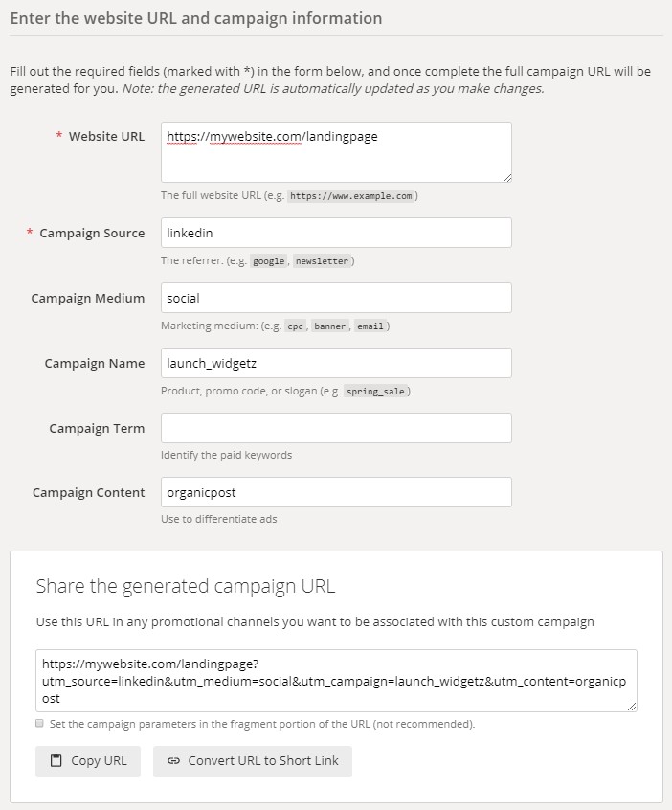Select the Campaign Medium field containing social
Screen dimensions: 672x810
click(336, 298)
